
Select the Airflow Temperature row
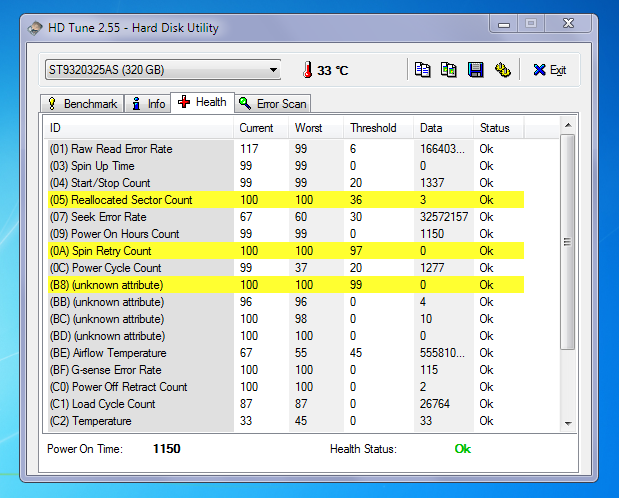pyautogui.click(x=286, y=353)
